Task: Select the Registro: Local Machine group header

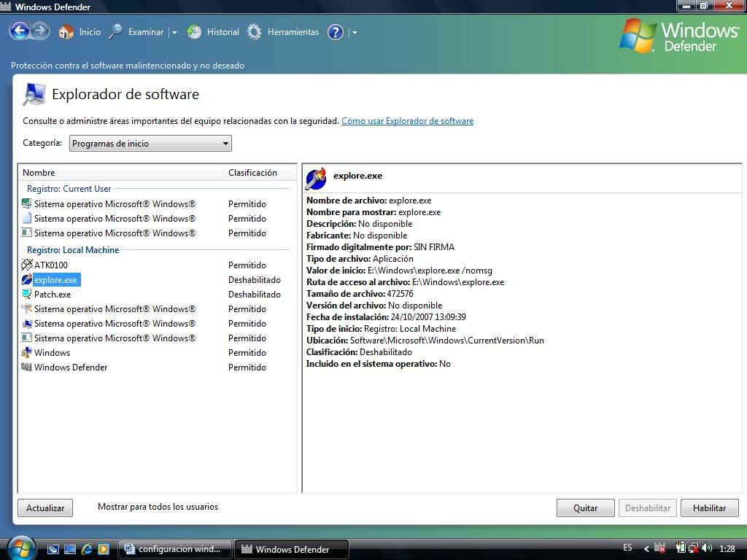Action: tap(73, 250)
